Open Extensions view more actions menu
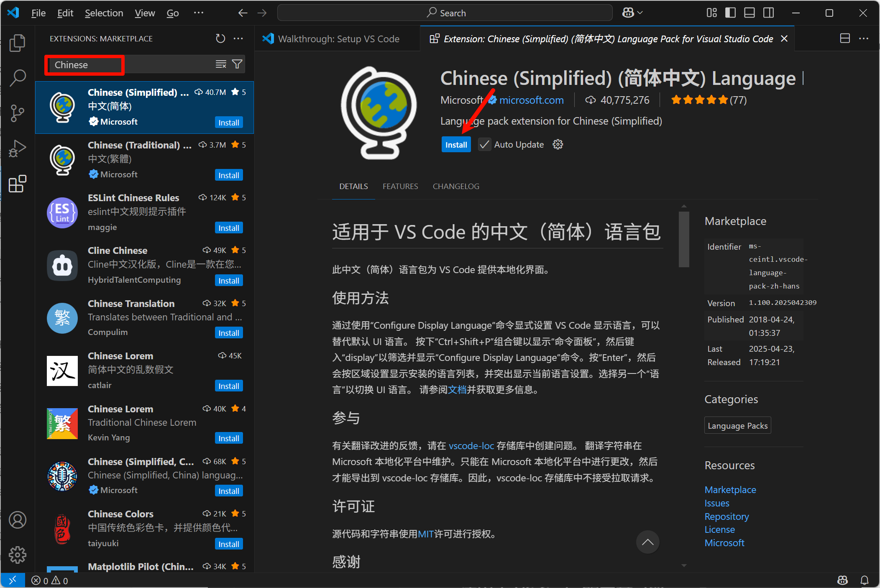880x588 pixels. pos(238,38)
